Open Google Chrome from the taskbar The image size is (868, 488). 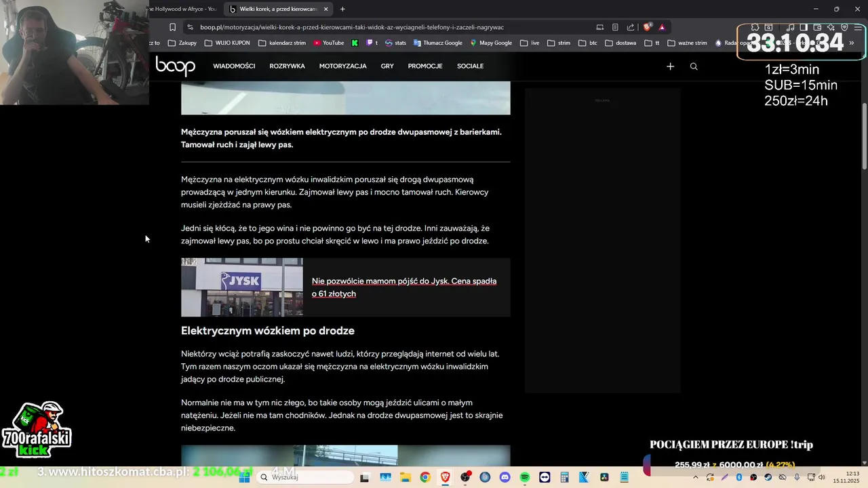(425, 477)
